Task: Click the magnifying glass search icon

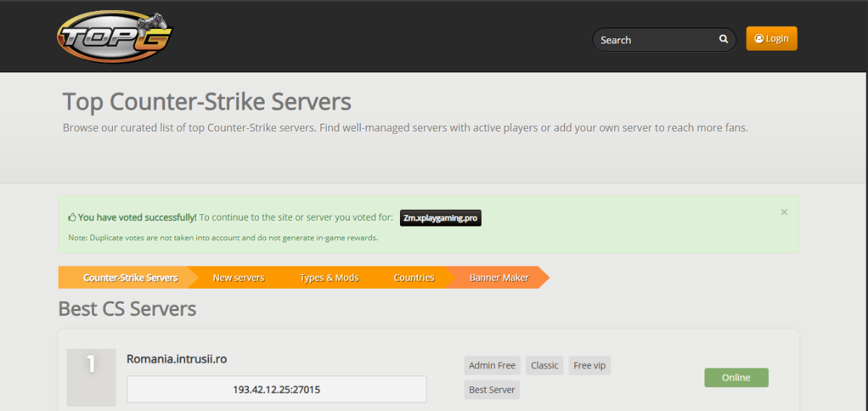Action: point(723,40)
